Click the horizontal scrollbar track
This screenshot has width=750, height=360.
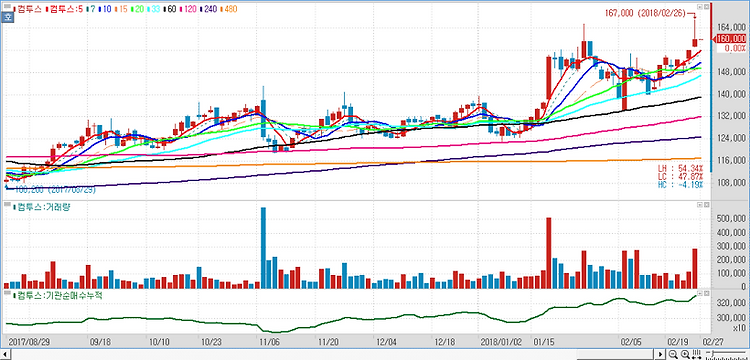[x=333, y=354]
